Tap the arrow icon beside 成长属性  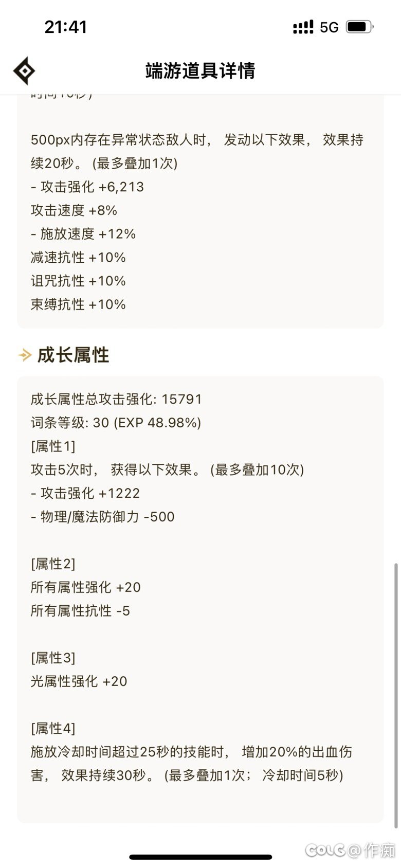pyautogui.click(x=25, y=355)
